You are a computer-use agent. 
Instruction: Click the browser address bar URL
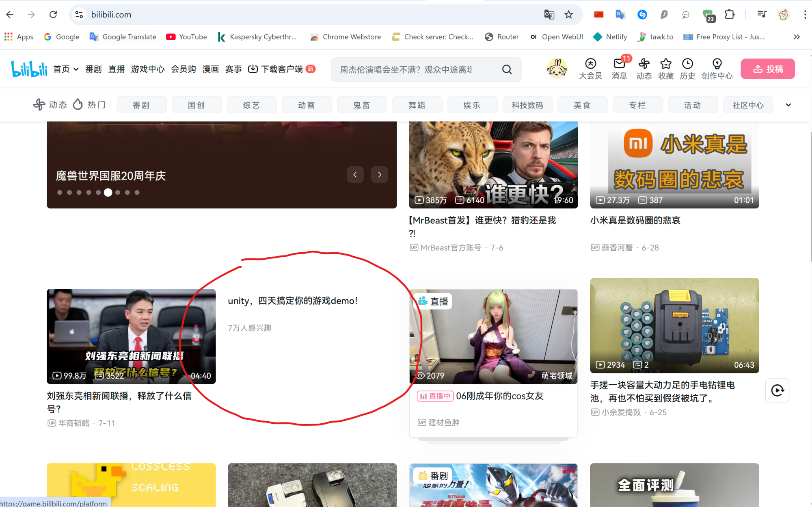tap(111, 15)
